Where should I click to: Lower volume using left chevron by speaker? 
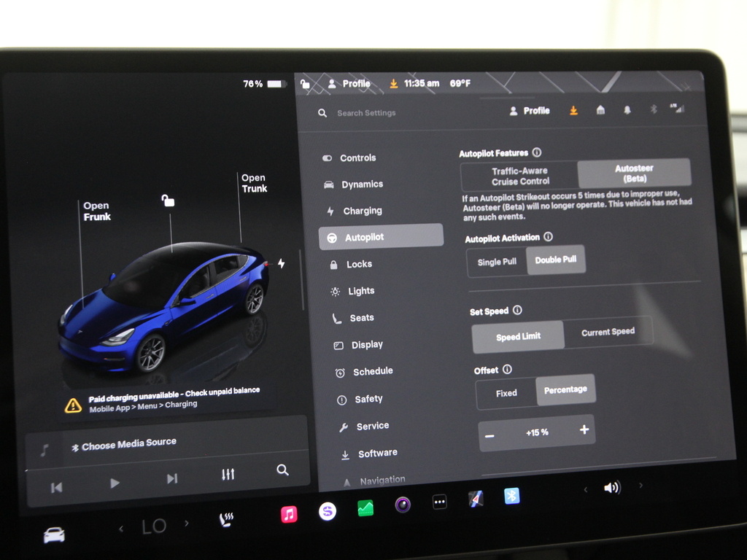point(585,489)
